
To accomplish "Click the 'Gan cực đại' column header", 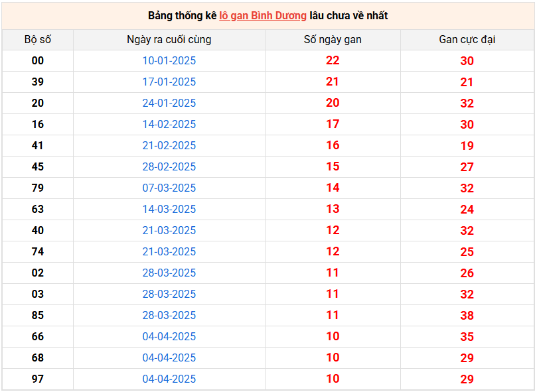I will (x=467, y=40).
